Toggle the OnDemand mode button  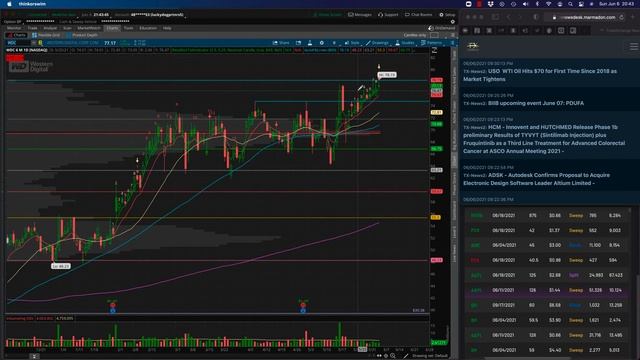coord(442,28)
